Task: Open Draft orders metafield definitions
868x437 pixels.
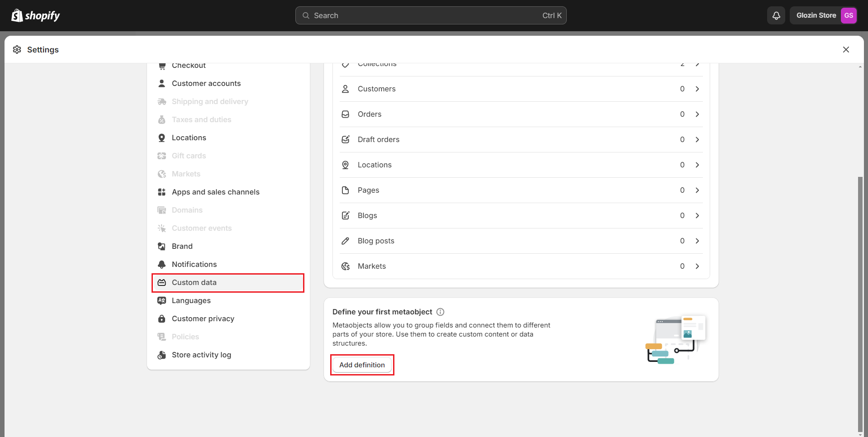Action: click(379, 139)
